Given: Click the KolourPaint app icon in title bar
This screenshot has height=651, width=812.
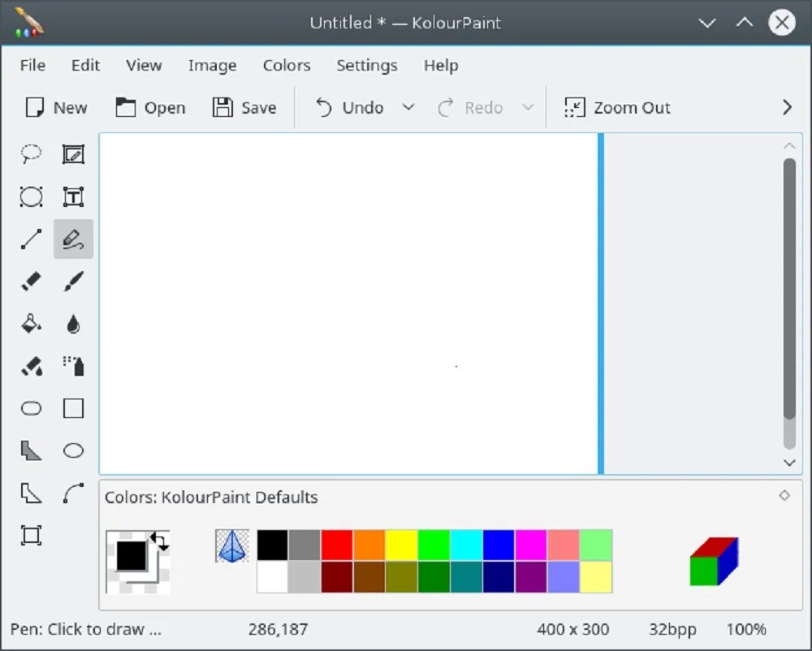Looking at the screenshot, I should coord(28,23).
